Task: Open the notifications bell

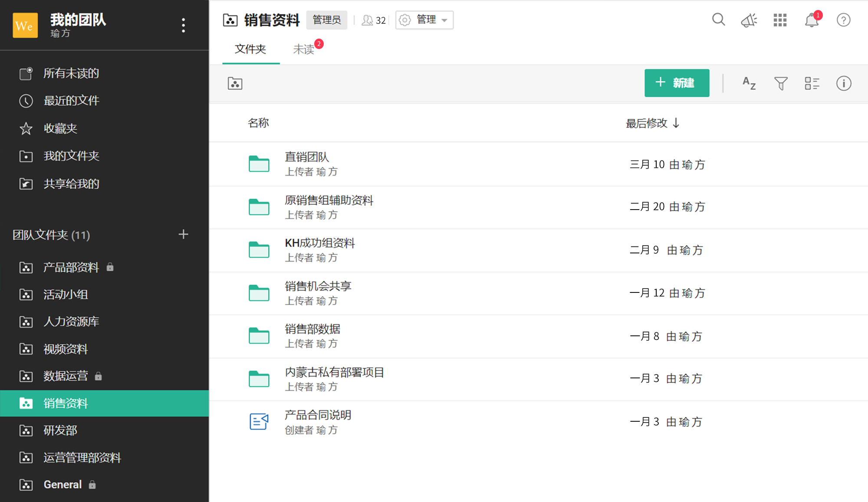Action: (812, 20)
